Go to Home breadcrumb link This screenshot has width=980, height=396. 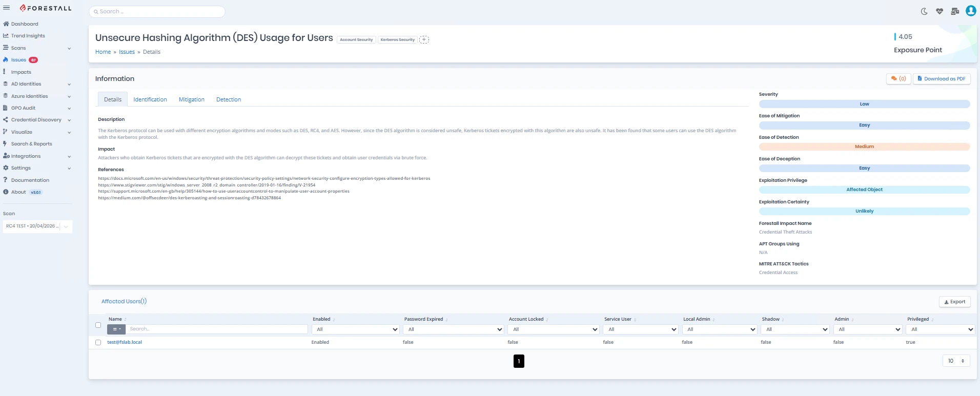103,52
